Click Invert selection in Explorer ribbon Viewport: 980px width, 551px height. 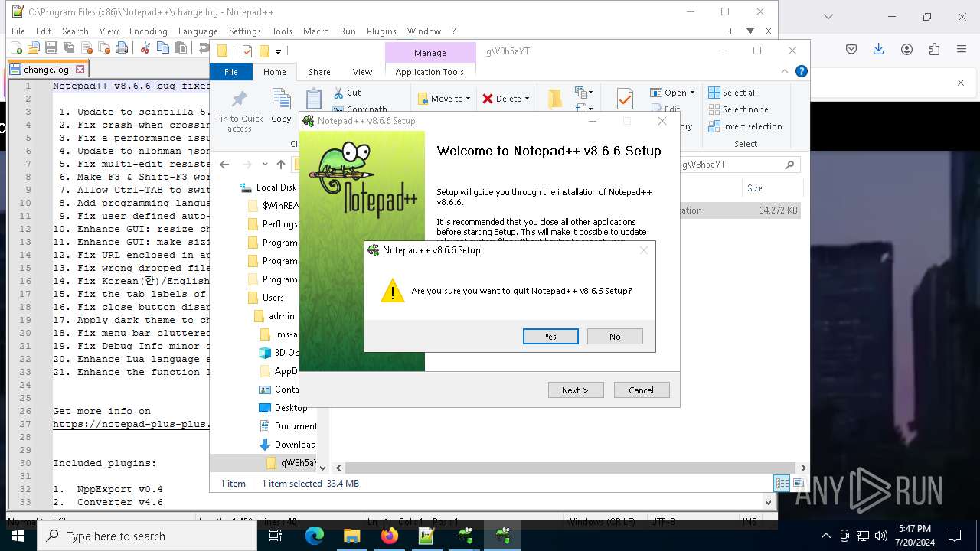[745, 126]
